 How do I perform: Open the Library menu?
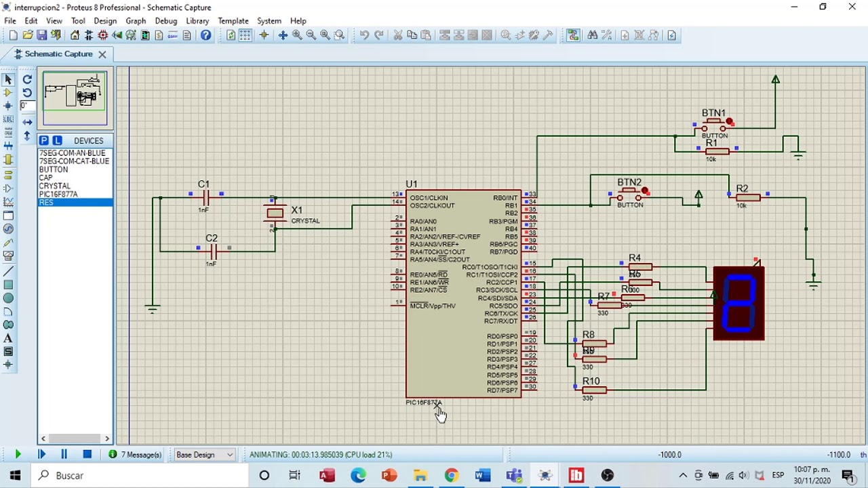click(x=197, y=21)
